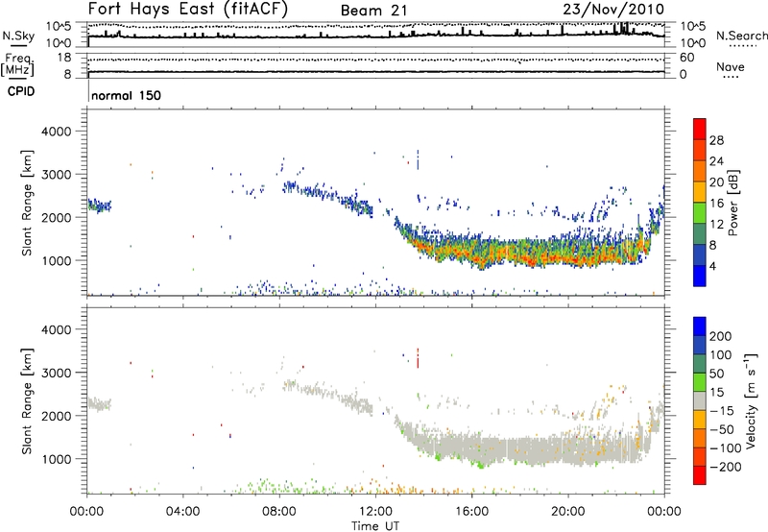Click the "3000" tick in the power panel
Image resolution: width=768 pixels, height=532 pixels.
pyautogui.click(x=57, y=175)
